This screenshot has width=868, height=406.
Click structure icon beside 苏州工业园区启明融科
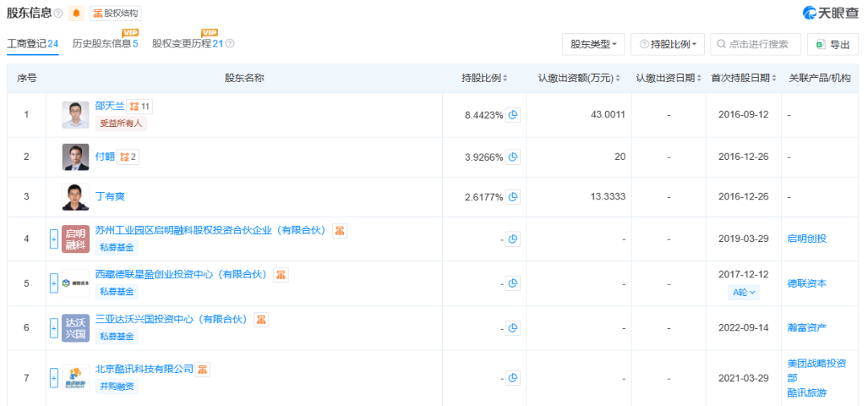tap(340, 231)
